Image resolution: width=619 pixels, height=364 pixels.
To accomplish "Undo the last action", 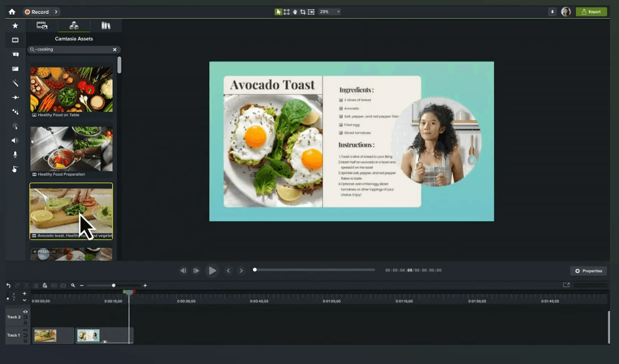I will pos(9,285).
